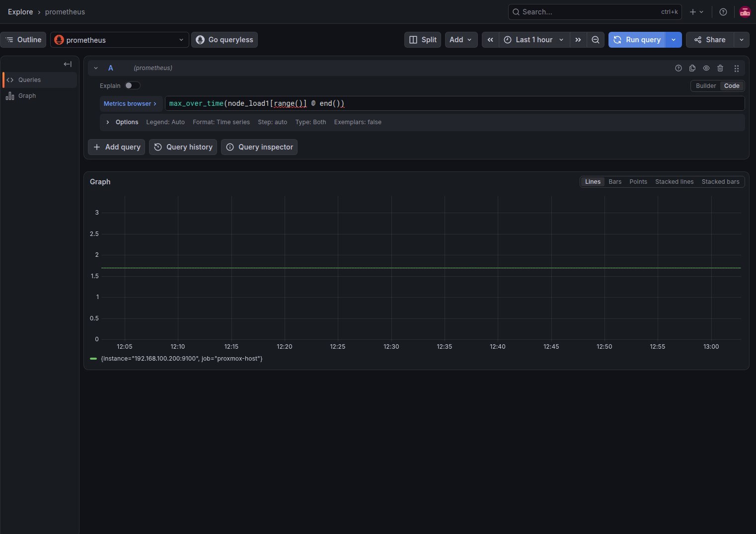The height and width of the screenshot is (534, 756).
Task: Duplicate query A with the copy icon
Action: (692, 68)
